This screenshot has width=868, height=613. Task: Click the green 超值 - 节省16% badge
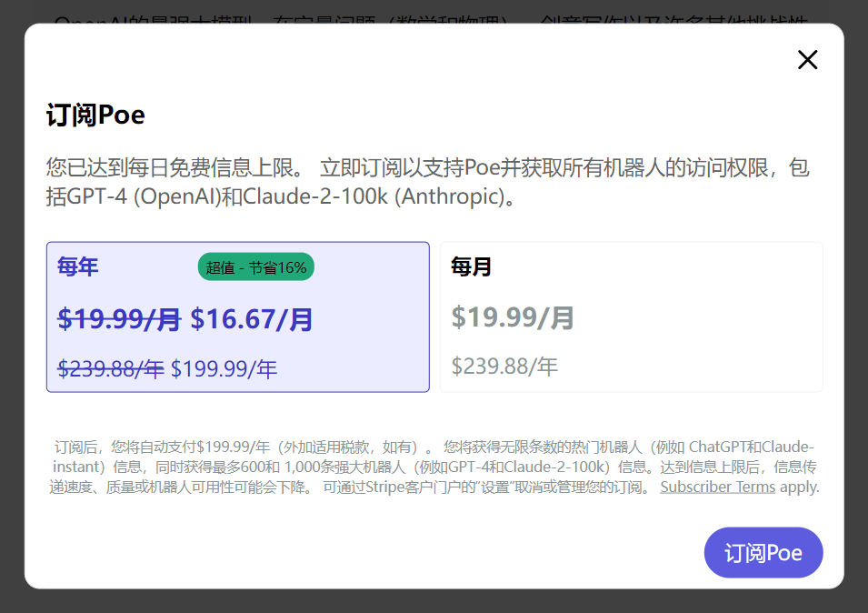pyautogui.click(x=255, y=267)
